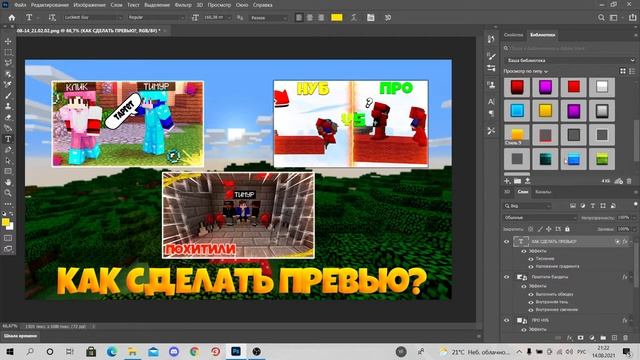Open the anti-aliasing method dropdown
This screenshot has height=360, width=640.
(268, 18)
